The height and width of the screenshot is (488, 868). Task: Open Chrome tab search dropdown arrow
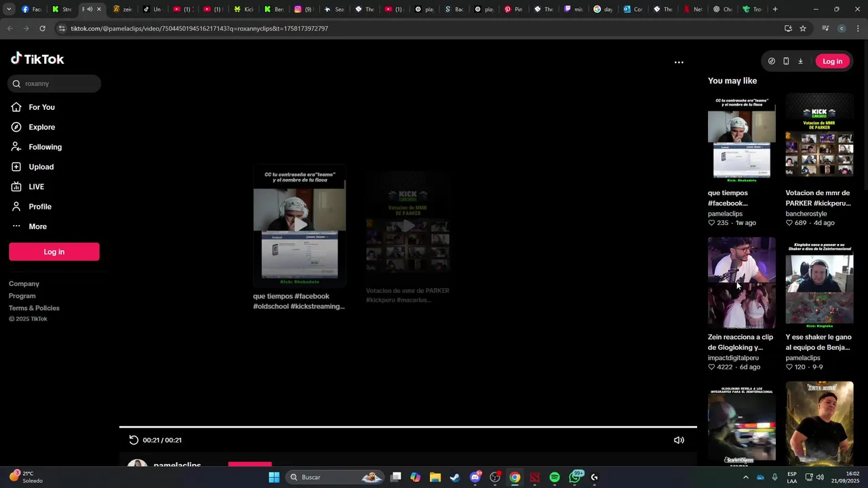click(x=8, y=9)
